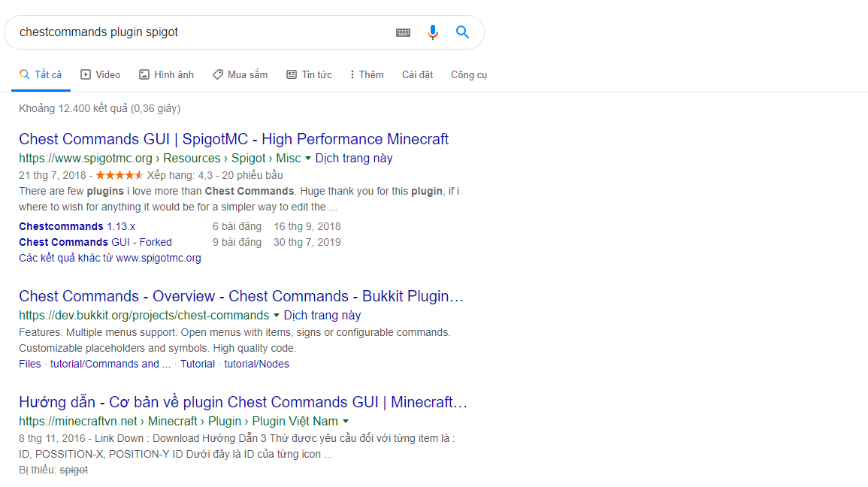Viewport: 868px width, 487px height.
Task: Open the Chest Commands GUI SpigotMC result
Action: [x=234, y=139]
